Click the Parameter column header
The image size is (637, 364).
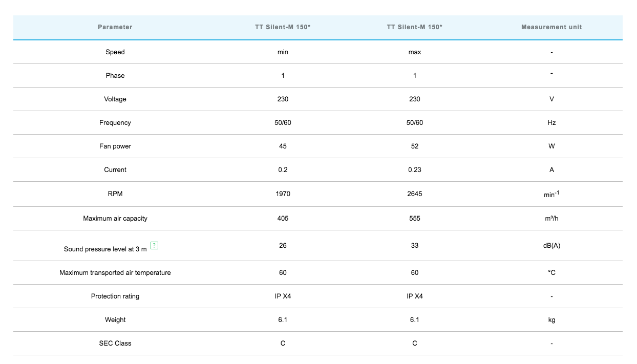coord(115,27)
